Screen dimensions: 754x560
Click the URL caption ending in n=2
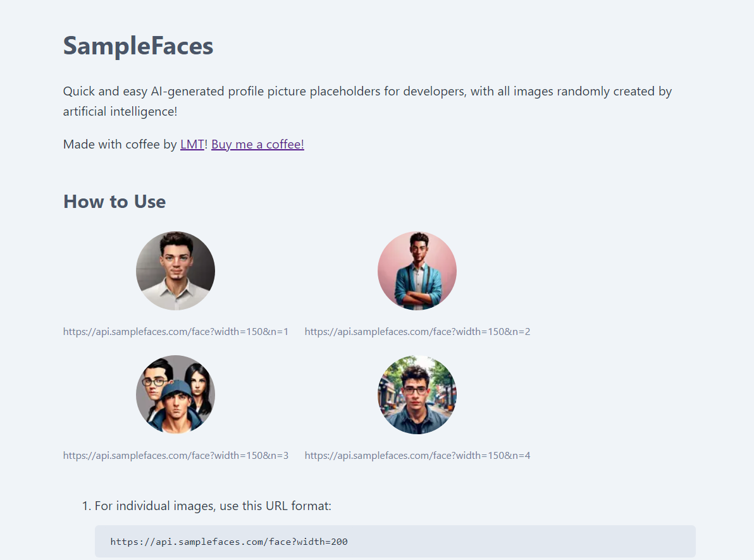pos(417,331)
